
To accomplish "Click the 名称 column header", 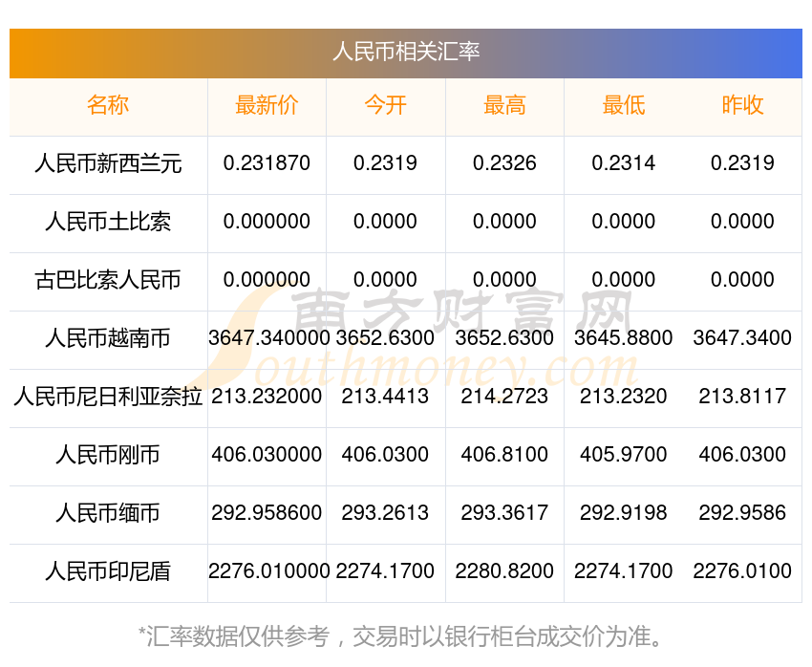I will (x=108, y=105).
